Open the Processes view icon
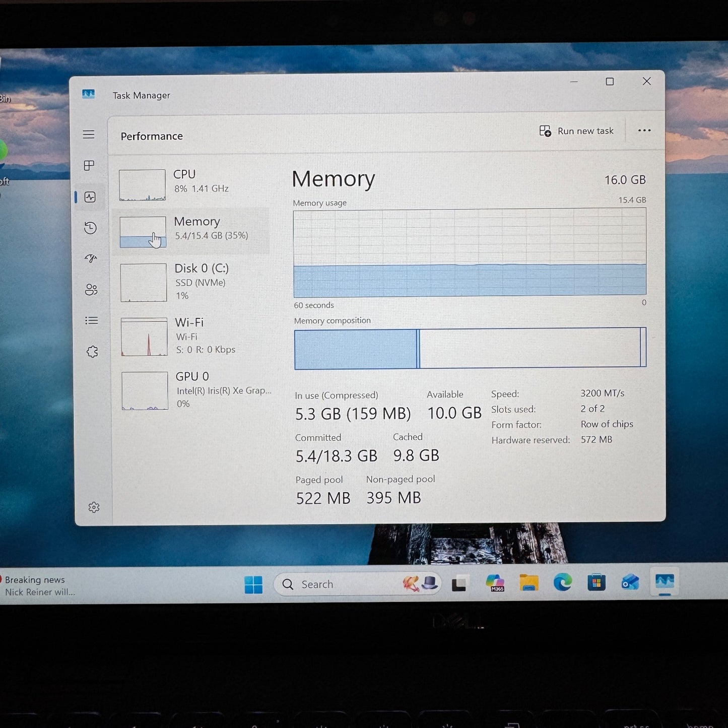 tap(89, 165)
